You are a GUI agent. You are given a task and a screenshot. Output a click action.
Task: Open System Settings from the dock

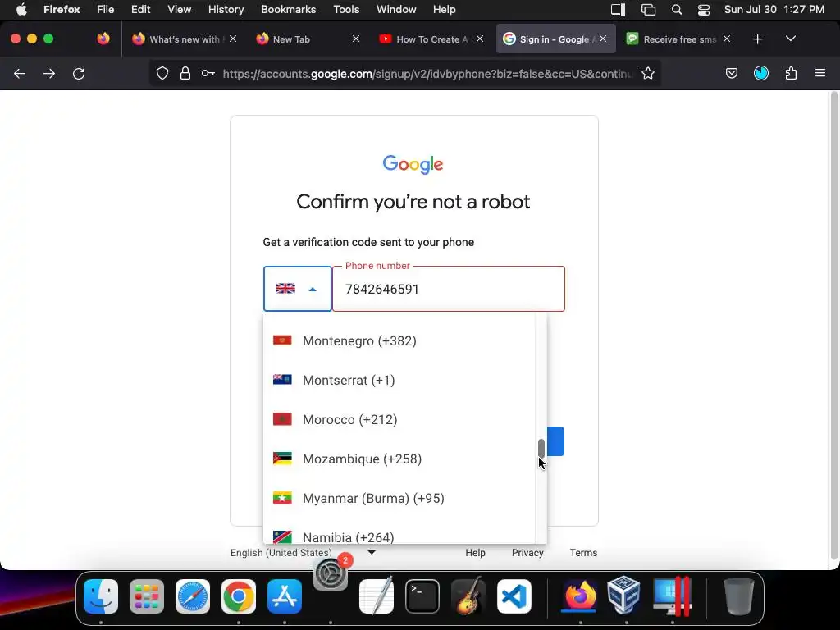(331, 573)
